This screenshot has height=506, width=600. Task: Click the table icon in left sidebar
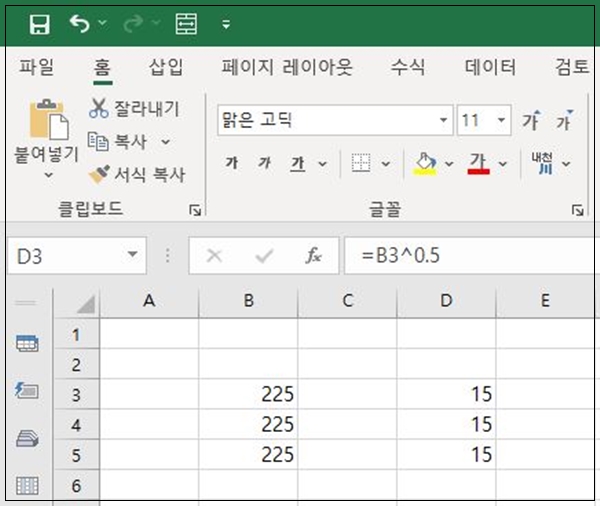27,343
